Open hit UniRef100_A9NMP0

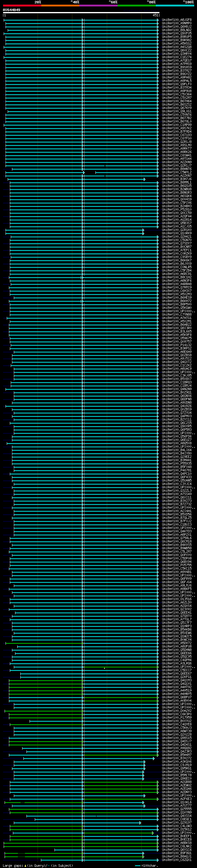pos(176,23)
